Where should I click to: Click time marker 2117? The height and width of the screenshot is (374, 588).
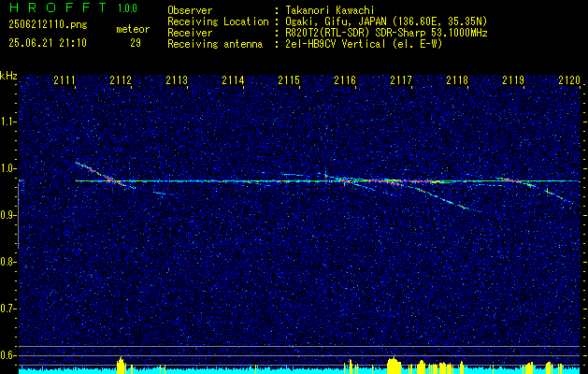(x=401, y=80)
